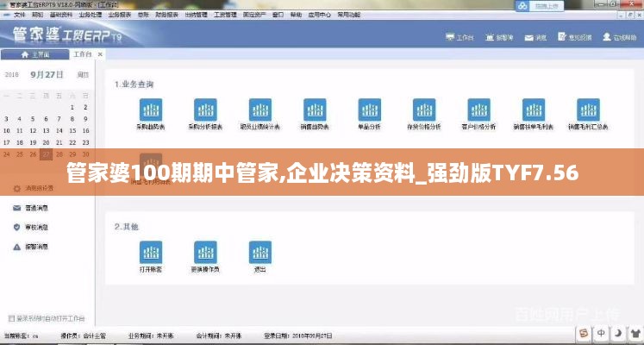Switch to the 主界面 home tab
The image size is (644, 345).
(x=34, y=54)
